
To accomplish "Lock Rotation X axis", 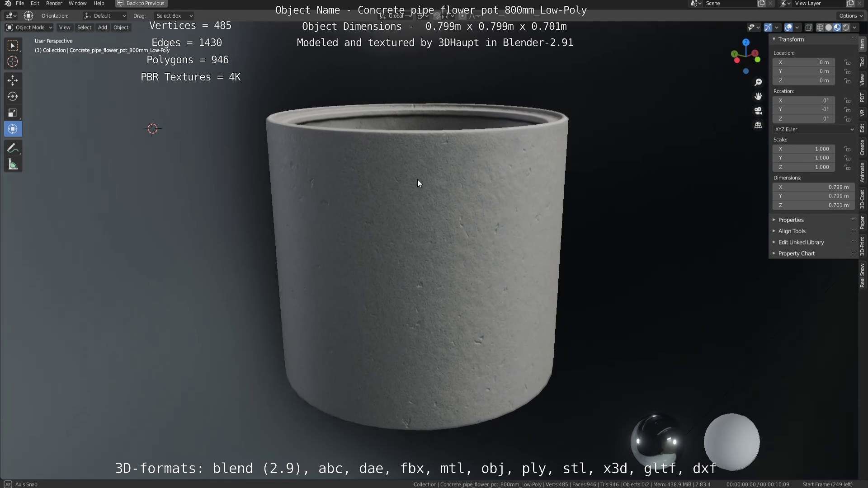I will 847,101.
